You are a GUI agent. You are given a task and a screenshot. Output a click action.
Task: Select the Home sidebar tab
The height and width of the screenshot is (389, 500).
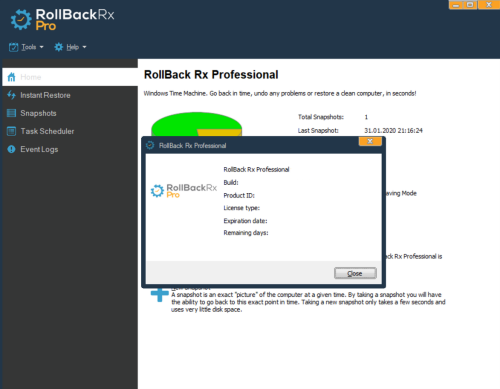click(x=70, y=77)
